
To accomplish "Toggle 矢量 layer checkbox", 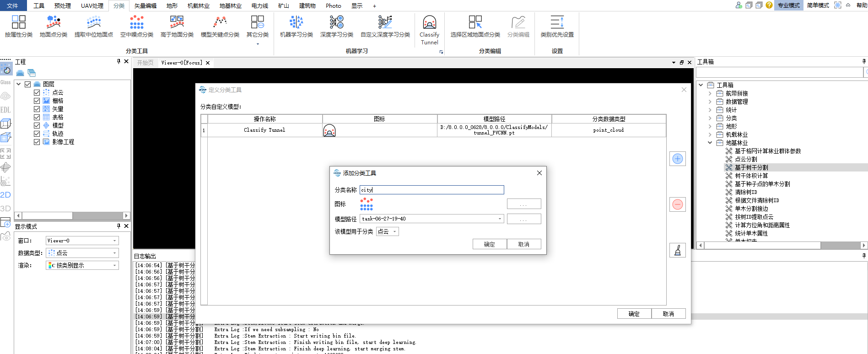I will tap(37, 109).
